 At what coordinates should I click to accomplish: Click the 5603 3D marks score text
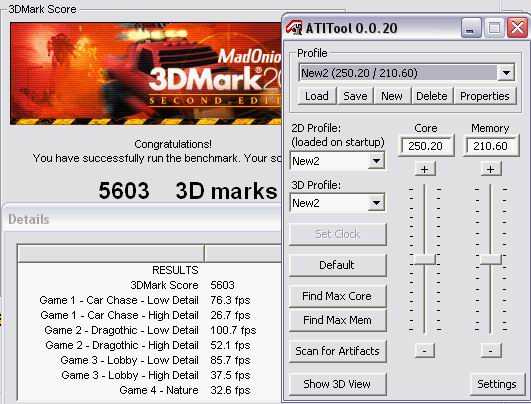click(x=188, y=191)
